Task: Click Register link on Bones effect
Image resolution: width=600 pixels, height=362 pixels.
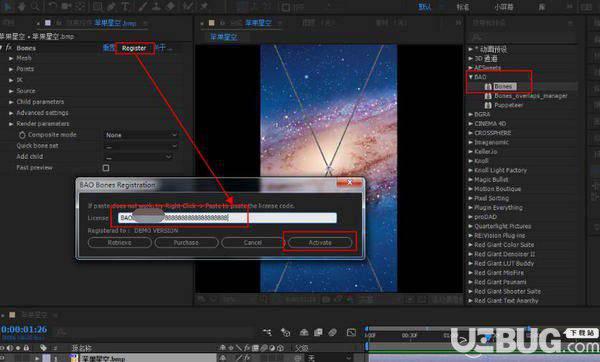Action: [134, 48]
